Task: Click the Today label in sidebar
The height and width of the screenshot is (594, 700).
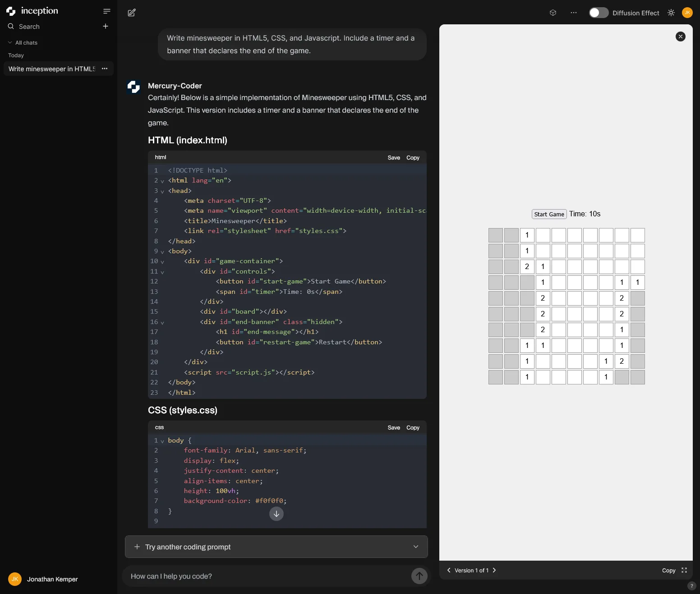Action: coord(16,55)
